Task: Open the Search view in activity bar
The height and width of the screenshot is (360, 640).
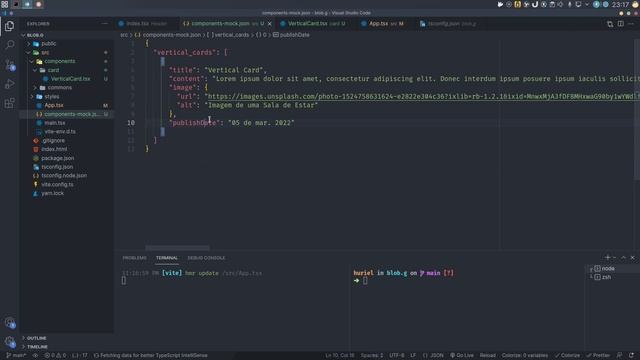Action: click(9, 45)
